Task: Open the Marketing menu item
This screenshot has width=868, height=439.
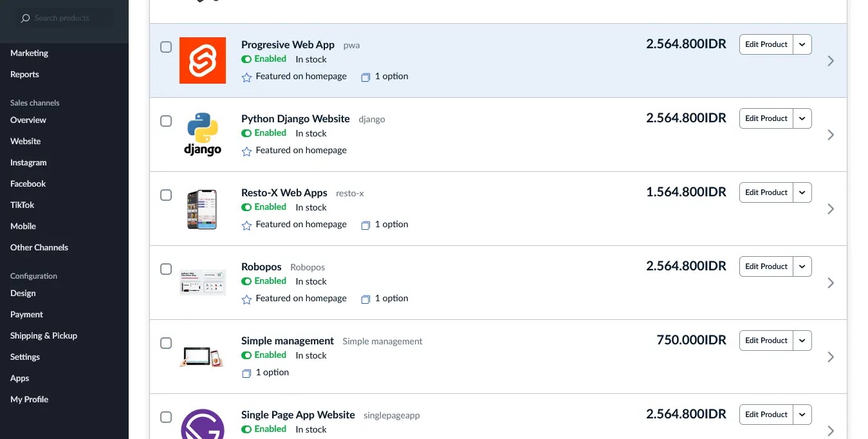Action: 29,53
